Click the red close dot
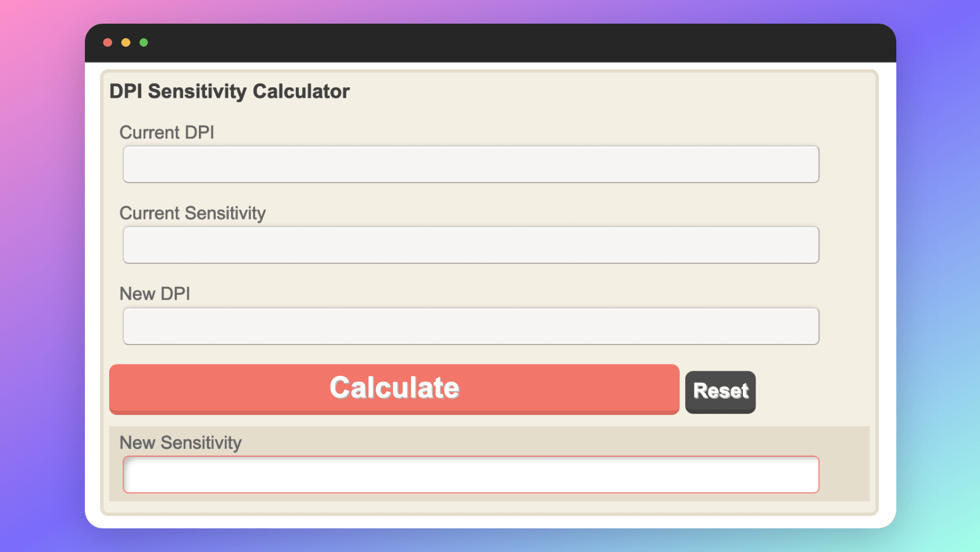This screenshot has width=980, height=552. [x=108, y=42]
